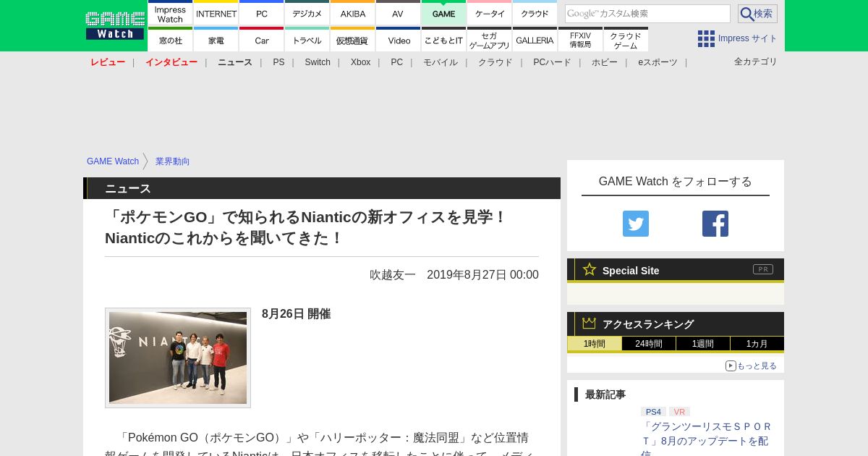Open the Niantic office photo thumbnail
Screen dimensions: 868x456
[x=178, y=358]
